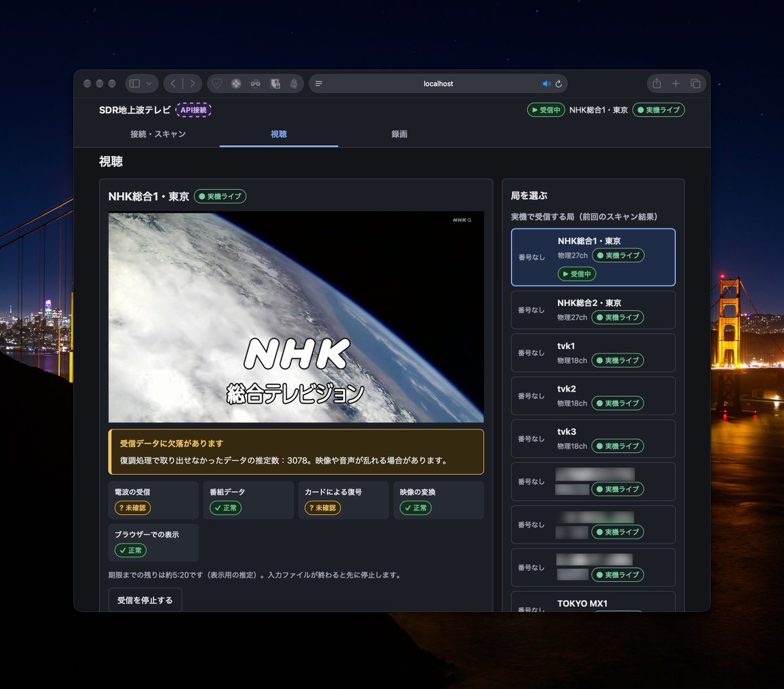
Task: Click the header 実機ライブ badge
Action: tap(659, 110)
